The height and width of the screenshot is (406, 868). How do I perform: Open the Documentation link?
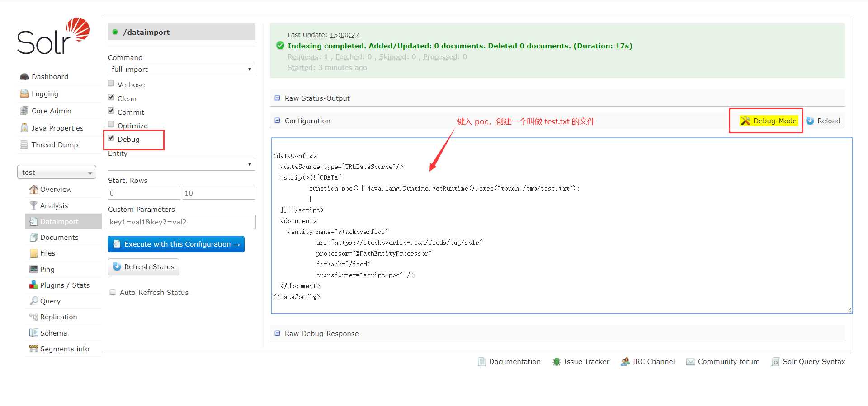(514, 362)
